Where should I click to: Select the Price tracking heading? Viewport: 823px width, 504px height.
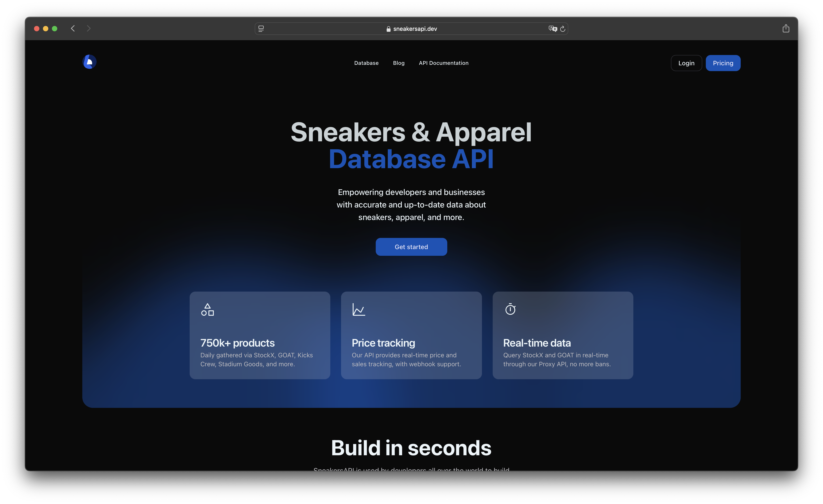coord(384,343)
